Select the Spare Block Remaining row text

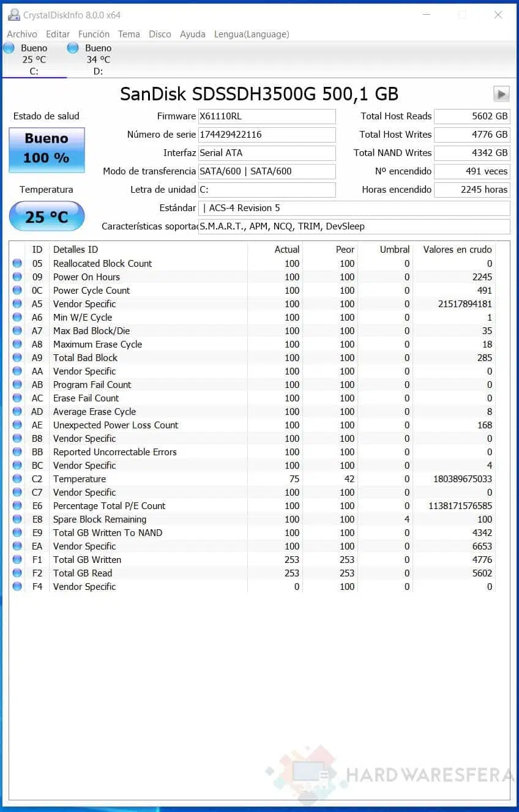pos(100,520)
